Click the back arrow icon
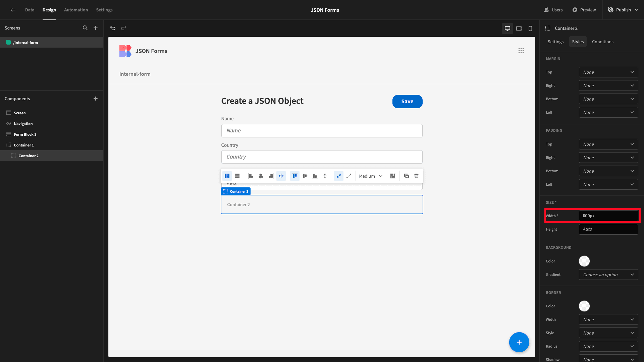 (13, 10)
